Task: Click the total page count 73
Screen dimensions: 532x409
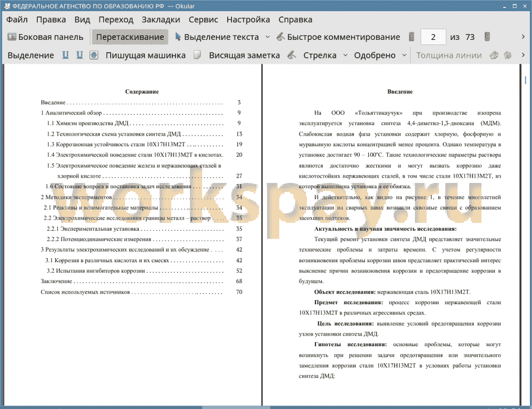Action: (x=470, y=37)
